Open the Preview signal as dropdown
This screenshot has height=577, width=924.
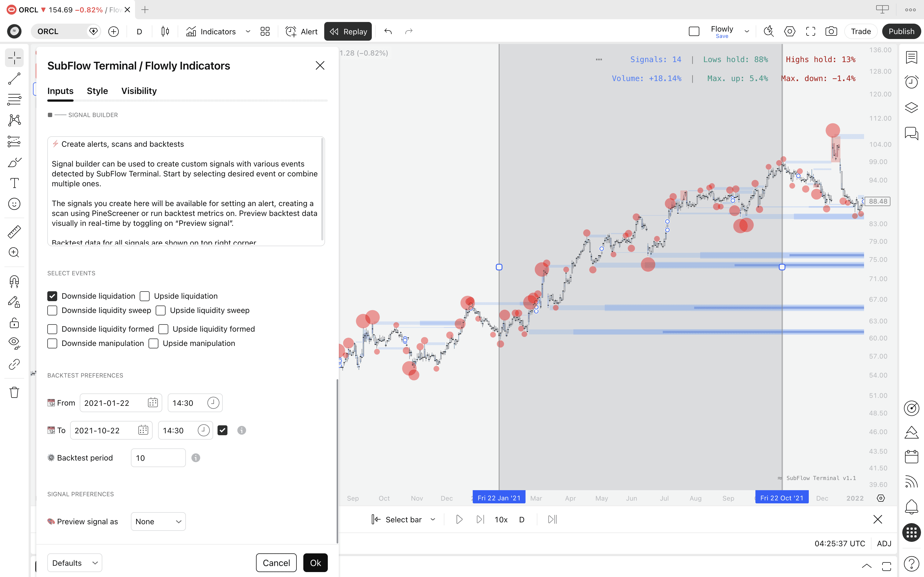point(158,521)
